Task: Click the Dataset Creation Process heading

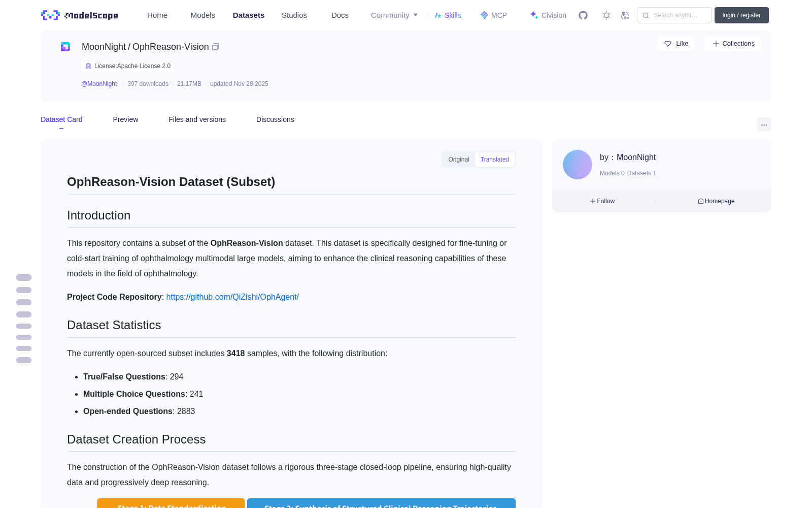Action: click(x=136, y=439)
